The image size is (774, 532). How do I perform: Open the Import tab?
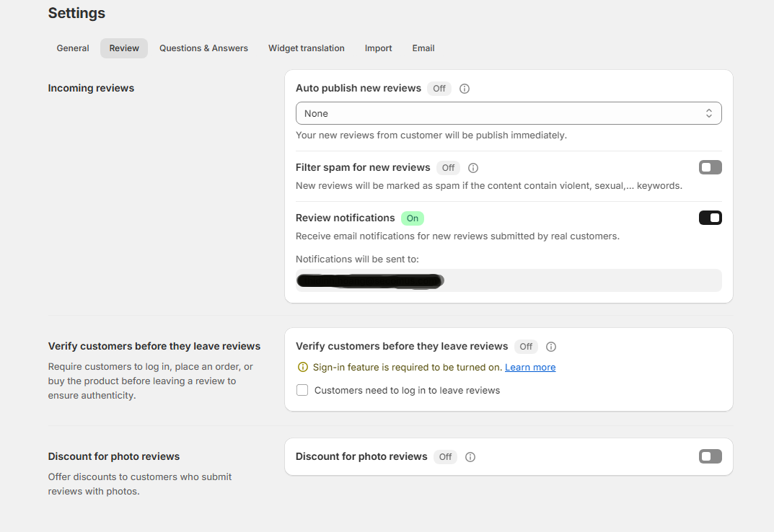(x=378, y=48)
